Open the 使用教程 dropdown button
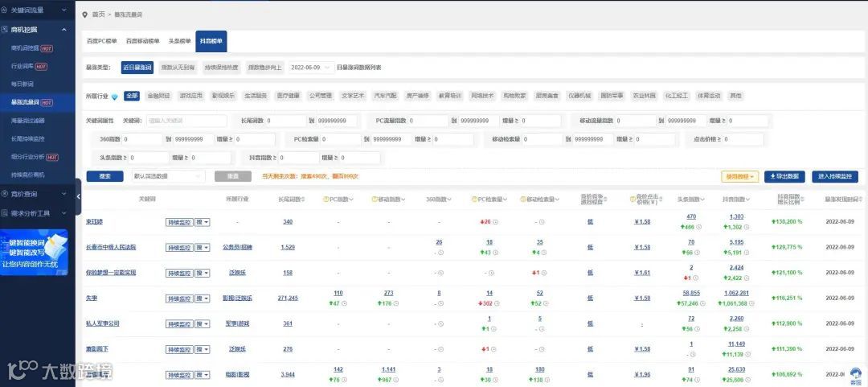 click(x=739, y=176)
